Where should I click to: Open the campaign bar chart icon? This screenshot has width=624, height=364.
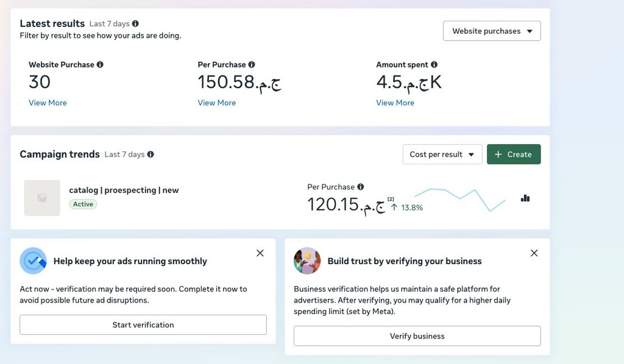point(525,198)
